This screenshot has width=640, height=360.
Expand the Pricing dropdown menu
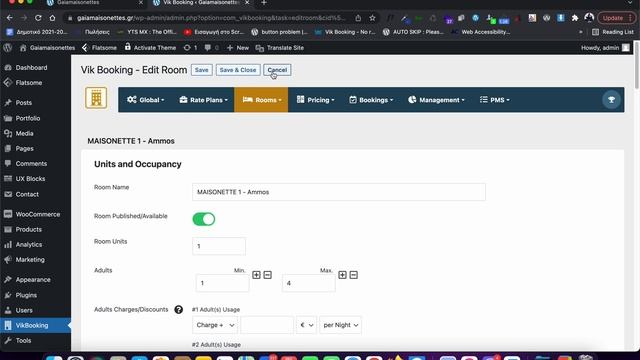point(316,100)
